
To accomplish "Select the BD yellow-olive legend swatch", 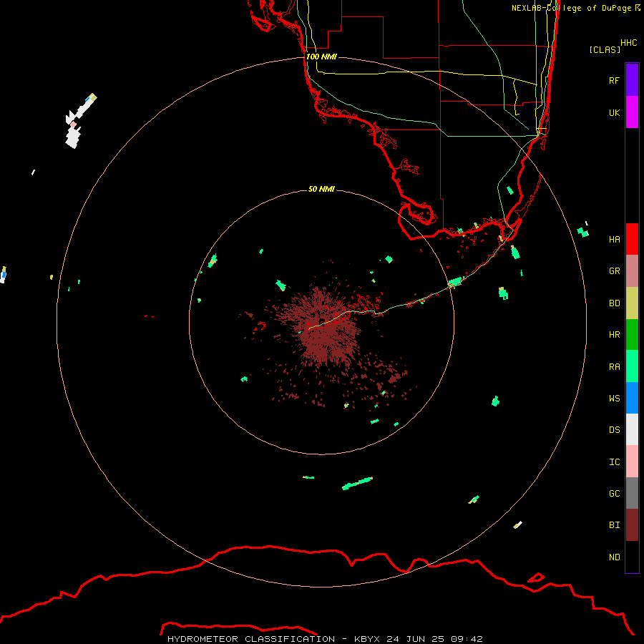I will [632, 303].
